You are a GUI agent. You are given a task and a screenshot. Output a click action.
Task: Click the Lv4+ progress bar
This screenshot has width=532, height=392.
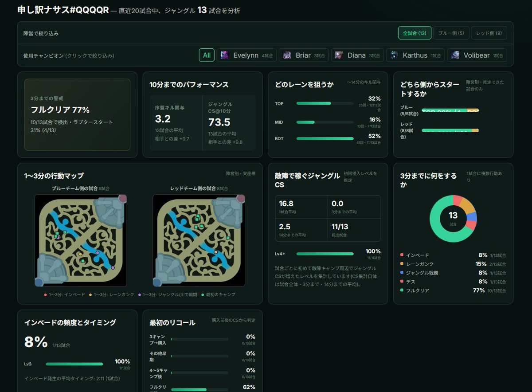click(325, 254)
